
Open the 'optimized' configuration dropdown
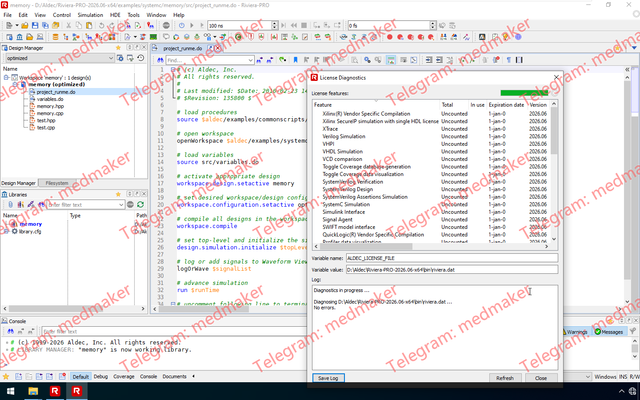[111, 58]
